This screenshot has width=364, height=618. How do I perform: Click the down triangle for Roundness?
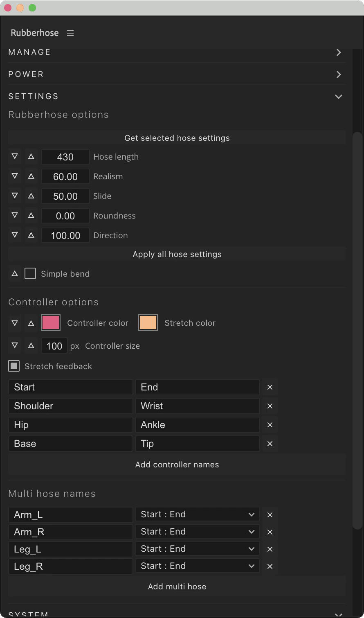pos(15,216)
